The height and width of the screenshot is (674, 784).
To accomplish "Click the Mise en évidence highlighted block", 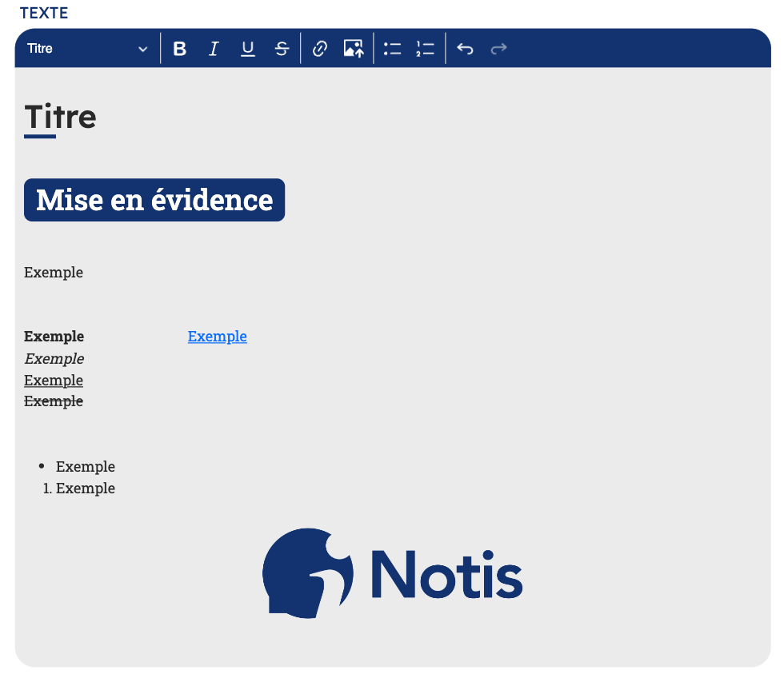I will [x=154, y=200].
